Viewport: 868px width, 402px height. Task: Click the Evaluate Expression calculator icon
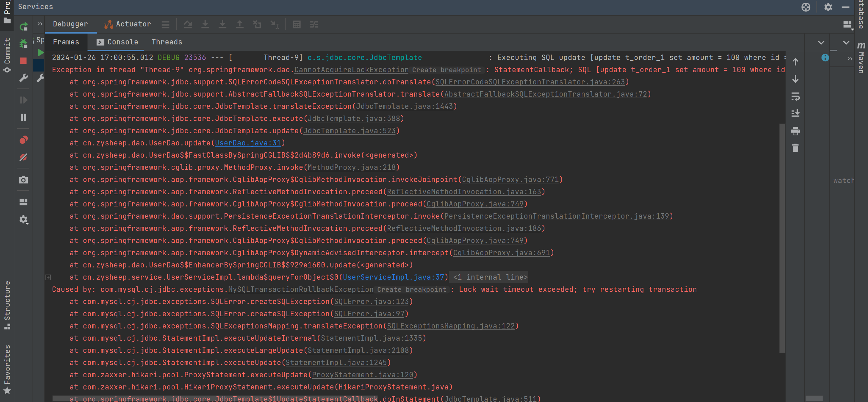point(297,24)
